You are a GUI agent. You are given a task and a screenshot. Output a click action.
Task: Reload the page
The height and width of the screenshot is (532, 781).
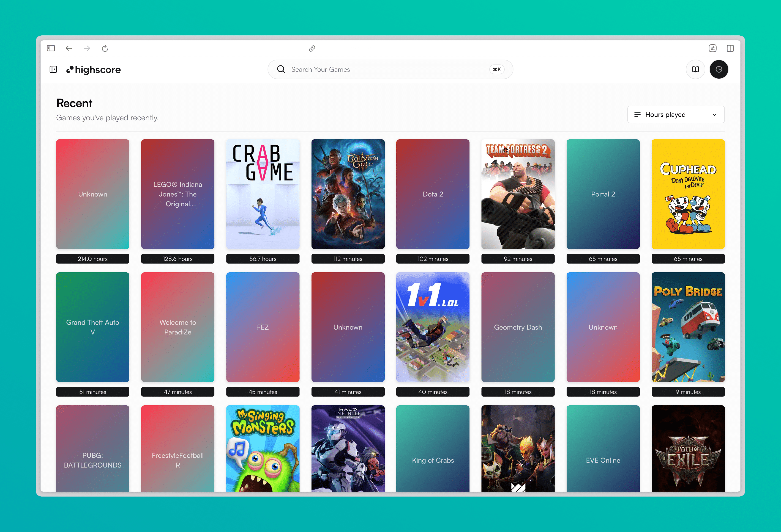[x=105, y=48]
